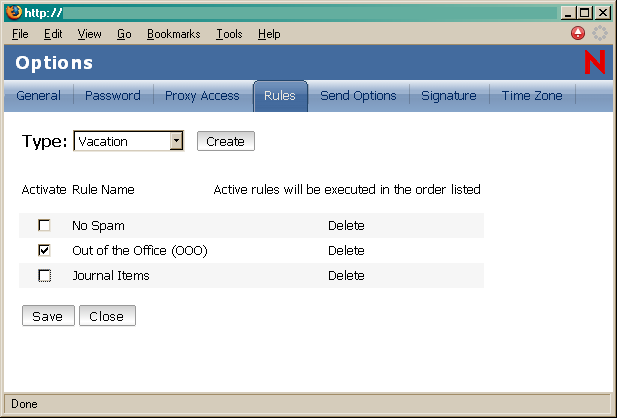Open the Signature tab
This screenshot has height=418, width=617.
(x=449, y=96)
